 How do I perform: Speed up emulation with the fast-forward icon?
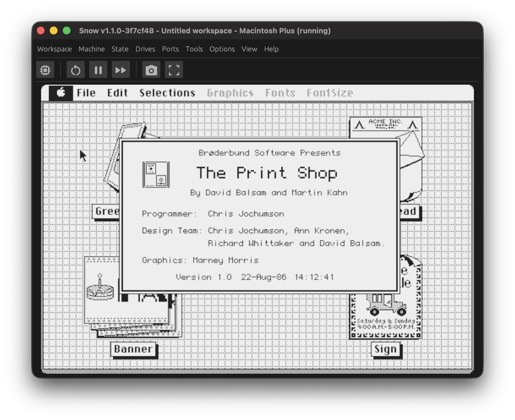(x=121, y=69)
